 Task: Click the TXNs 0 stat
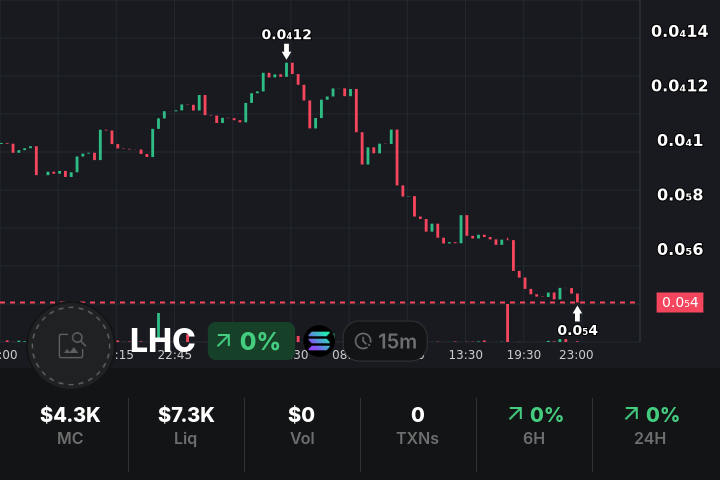[418, 424]
